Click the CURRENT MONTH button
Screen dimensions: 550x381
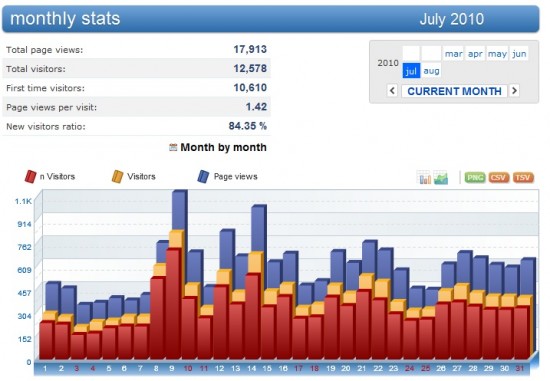[454, 91]
